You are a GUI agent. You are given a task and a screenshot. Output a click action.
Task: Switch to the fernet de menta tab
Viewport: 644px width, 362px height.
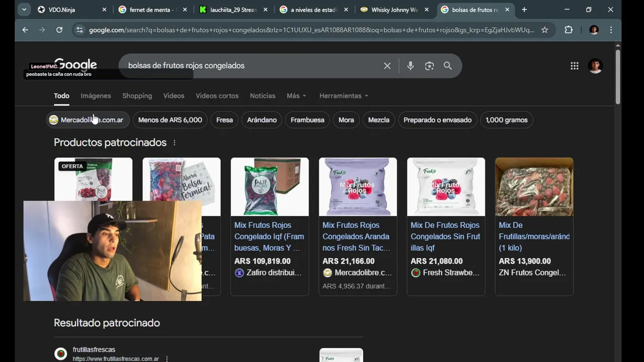coord(152,10)
